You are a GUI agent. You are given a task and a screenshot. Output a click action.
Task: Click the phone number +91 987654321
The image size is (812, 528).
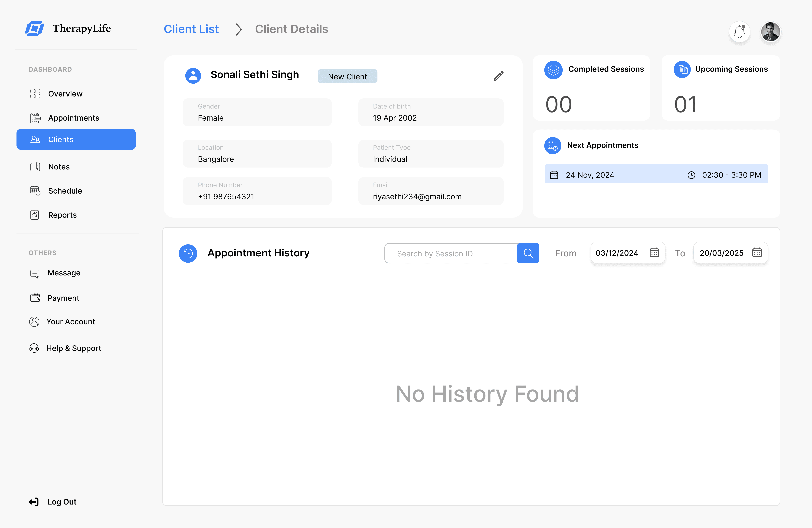pyautogui.click(x=226, y=197)
